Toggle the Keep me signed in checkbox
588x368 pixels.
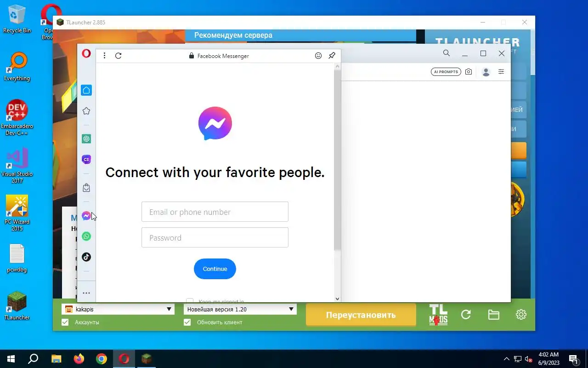tap(190, 301)
